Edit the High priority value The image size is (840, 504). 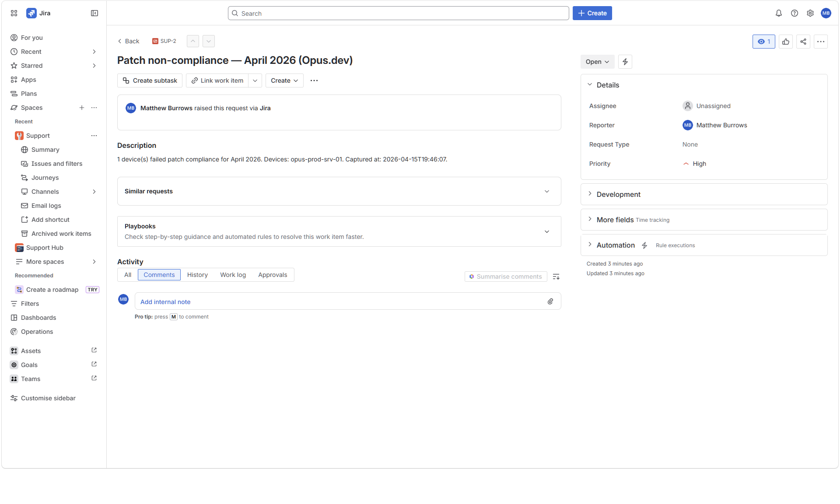[x=695, y=164]
